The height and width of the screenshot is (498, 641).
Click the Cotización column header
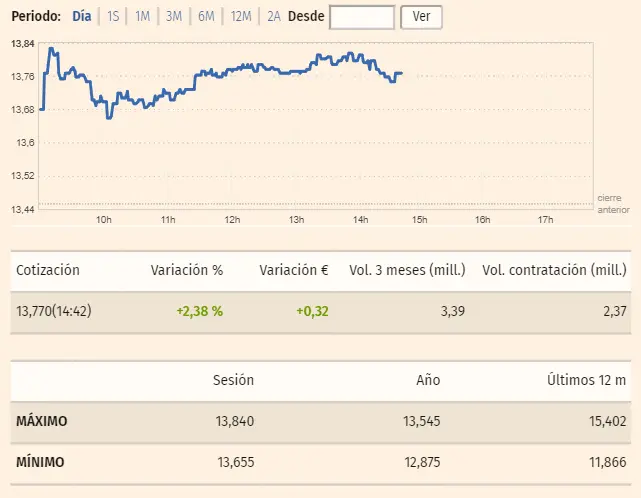coord(48,270)
